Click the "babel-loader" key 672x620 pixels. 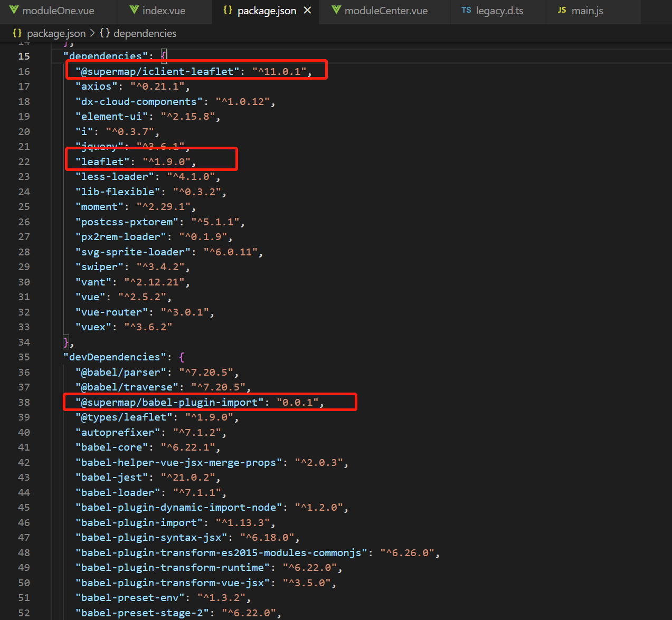118,493
